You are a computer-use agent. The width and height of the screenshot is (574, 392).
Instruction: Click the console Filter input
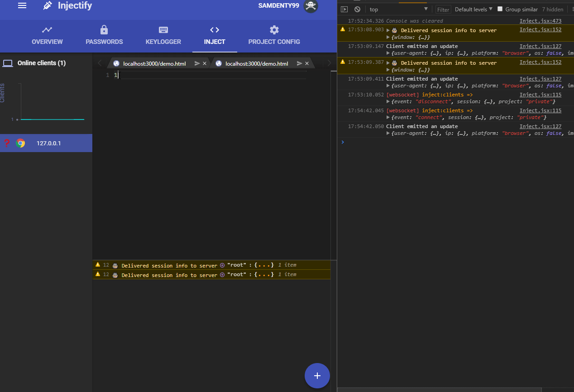tap(443, 10)
